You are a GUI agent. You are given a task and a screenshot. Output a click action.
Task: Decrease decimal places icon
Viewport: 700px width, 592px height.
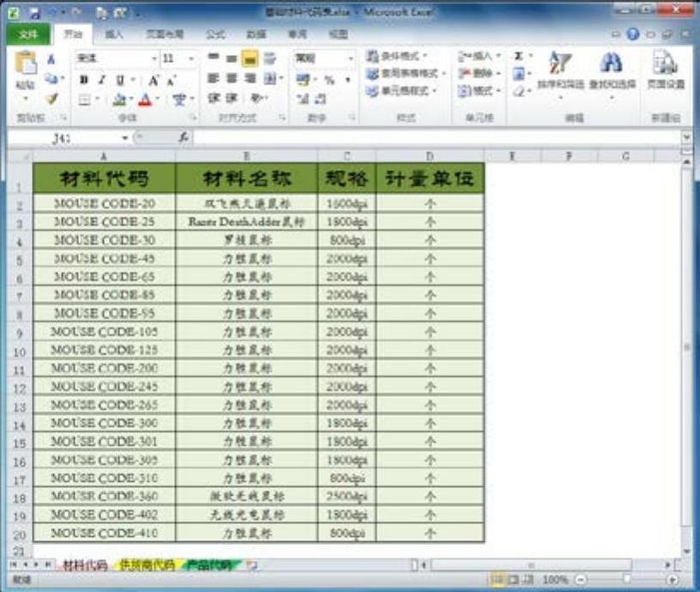pos(320,99)
